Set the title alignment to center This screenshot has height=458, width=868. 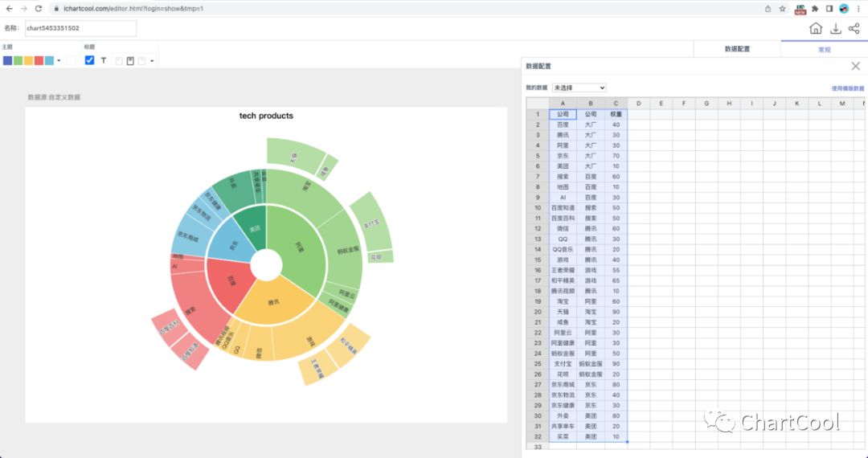tap(130, 61)
